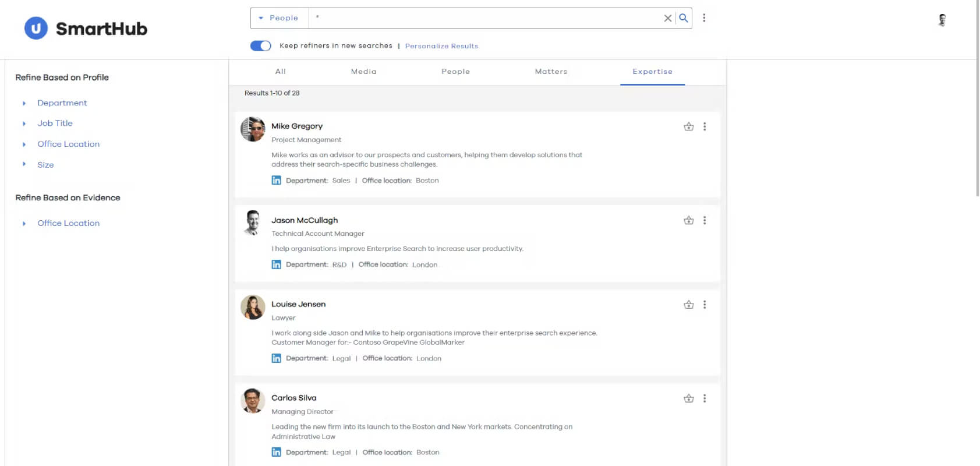Open Louise Jensen's LinkedIn icon
Image resolution: width=980 pixels, height=466 pixels.
click(x=276, y=358)
